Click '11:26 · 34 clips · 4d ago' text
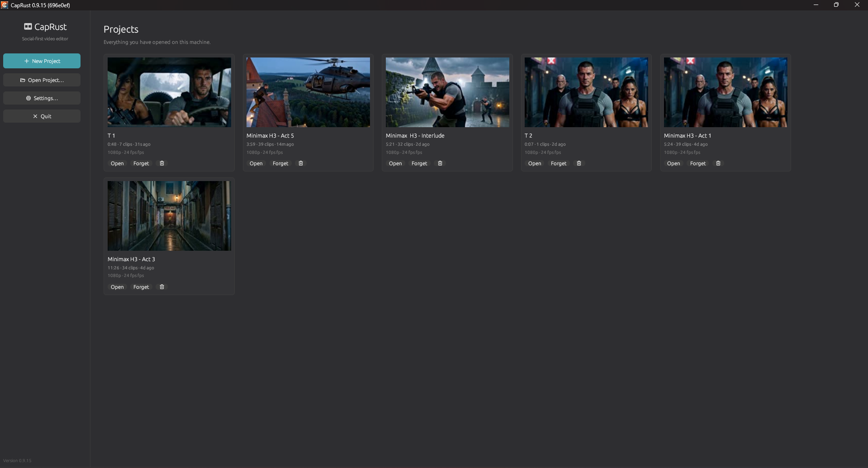 tap(131, 268)
